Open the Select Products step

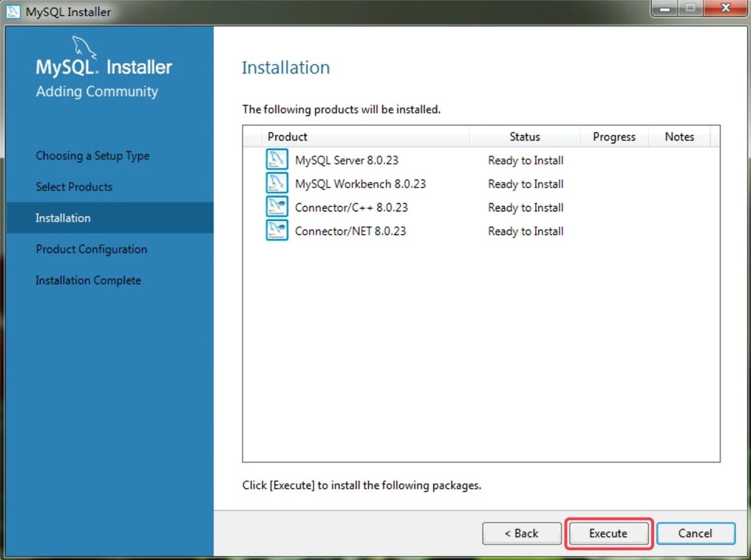tap(74, 186)
